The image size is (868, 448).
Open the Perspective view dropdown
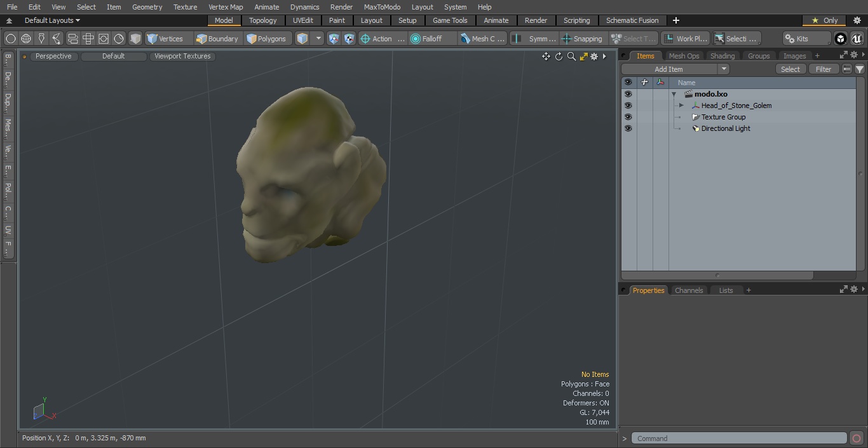coord(53,56)
